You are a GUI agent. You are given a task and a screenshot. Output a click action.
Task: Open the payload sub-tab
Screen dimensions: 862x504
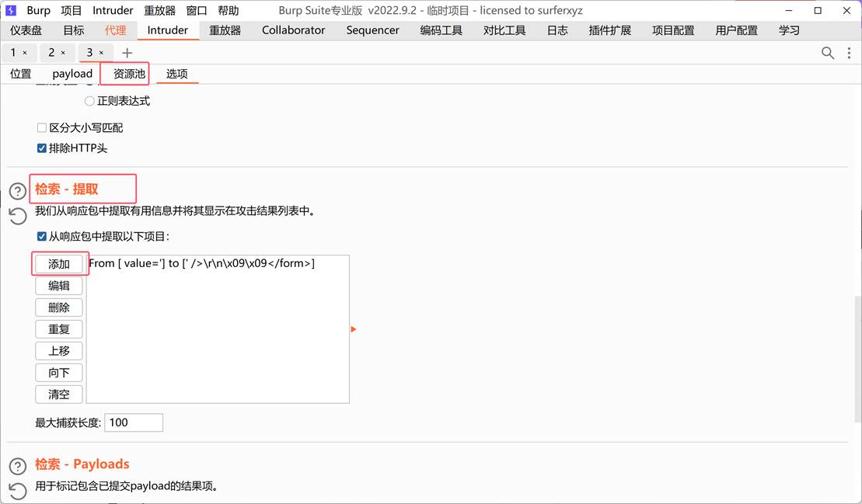[72, 74]
